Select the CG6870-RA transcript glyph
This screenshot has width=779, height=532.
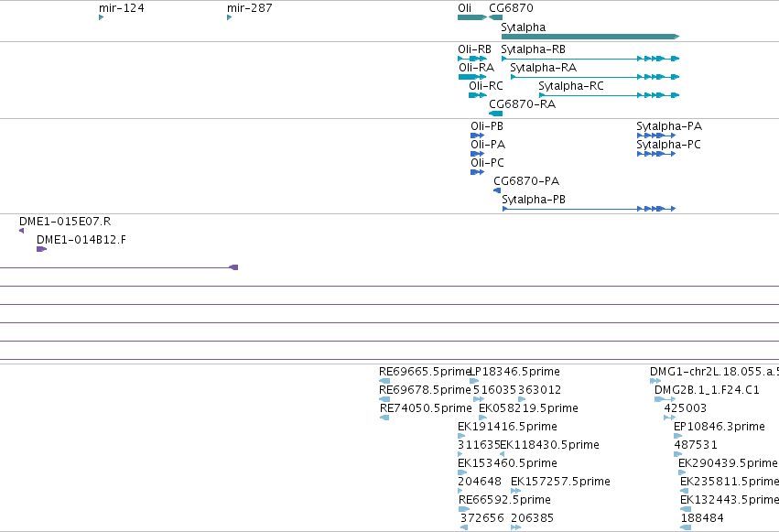495,114
